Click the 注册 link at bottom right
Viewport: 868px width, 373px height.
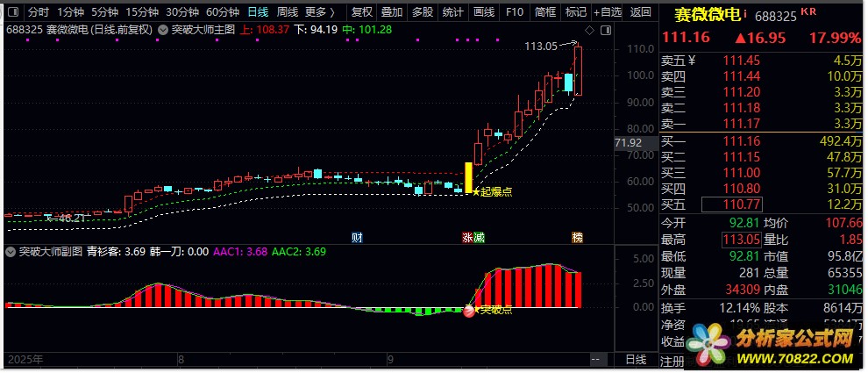(x=672, y=362)
